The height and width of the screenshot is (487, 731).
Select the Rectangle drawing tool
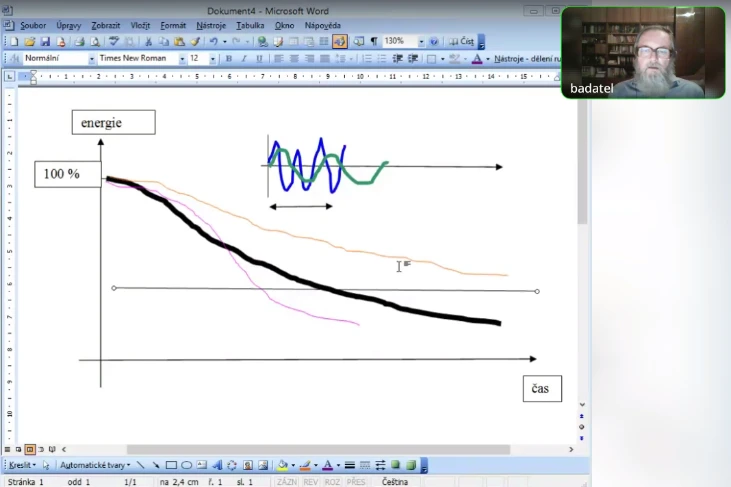click(171, 465)
